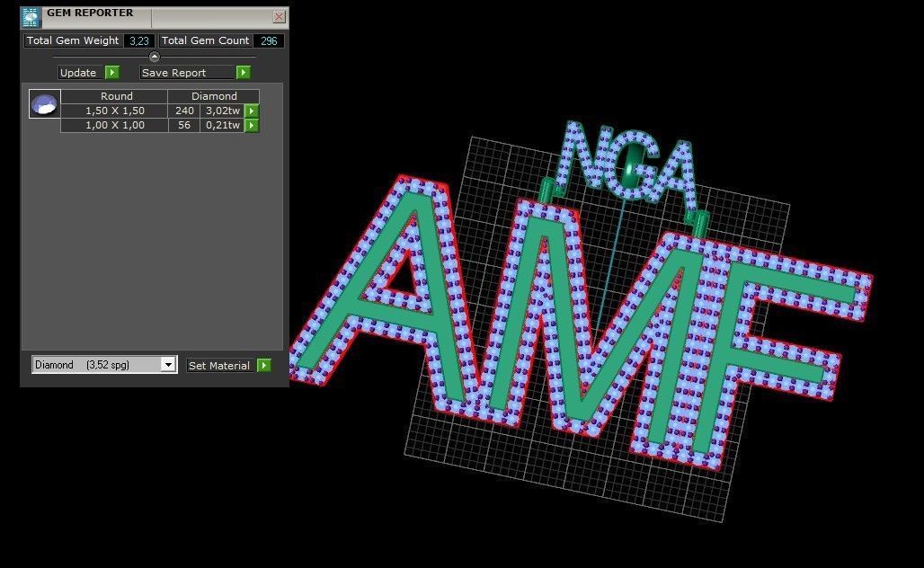
Task: Click the Total Gem Count label
Action: (205, 40)
